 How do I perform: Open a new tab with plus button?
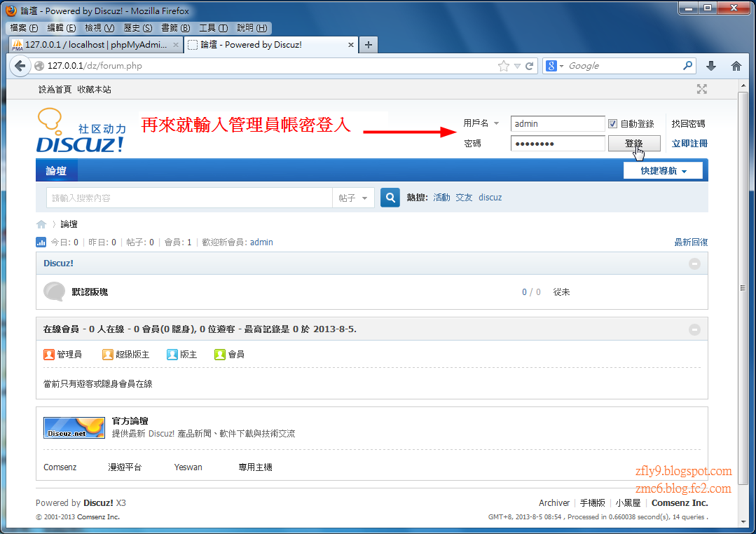click(369, 45)
